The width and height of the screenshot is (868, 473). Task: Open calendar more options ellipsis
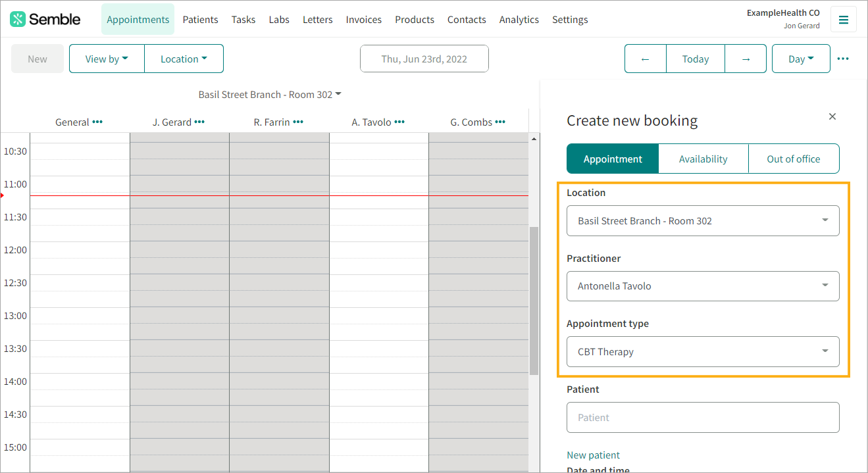point(843,59)
